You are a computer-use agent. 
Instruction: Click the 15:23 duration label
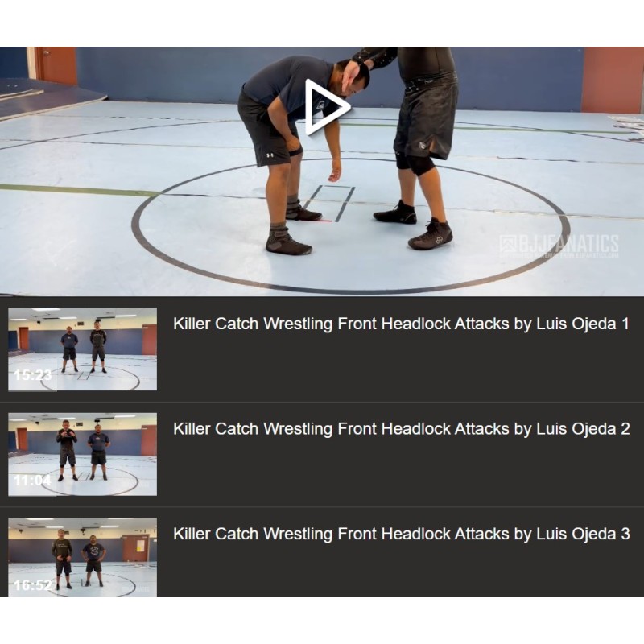(32, 375)
